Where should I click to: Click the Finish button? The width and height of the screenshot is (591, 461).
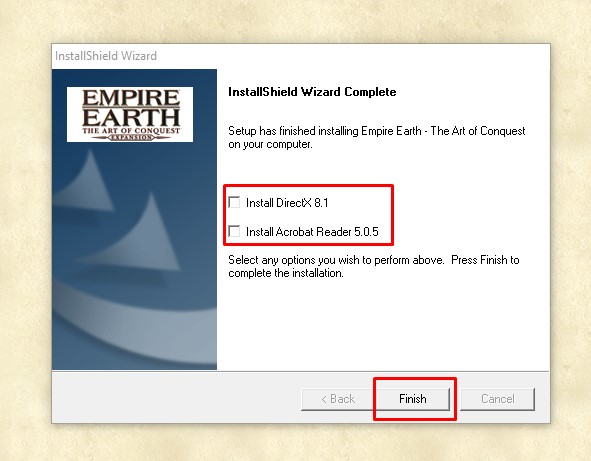pyautogui.click(x=413, y=399)
